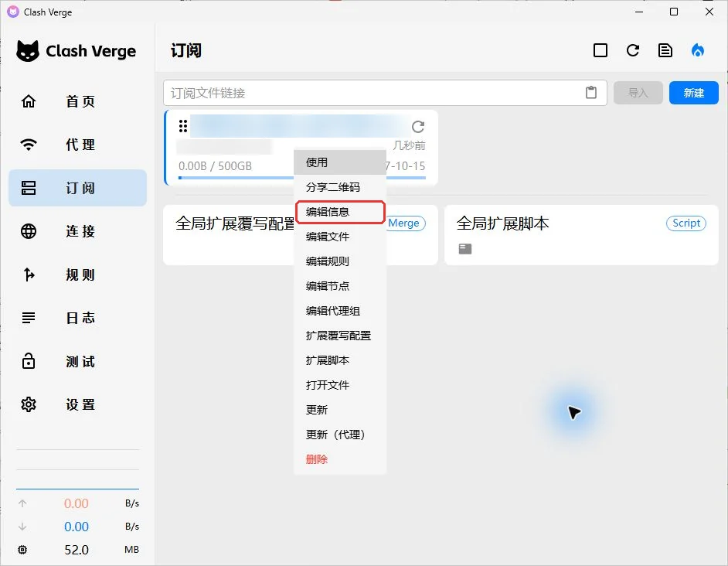Show the 日志 logs page

(77, 318)
